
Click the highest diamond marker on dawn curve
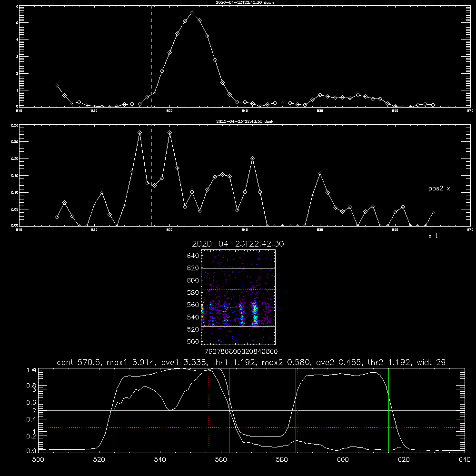[x=192, y=13]
